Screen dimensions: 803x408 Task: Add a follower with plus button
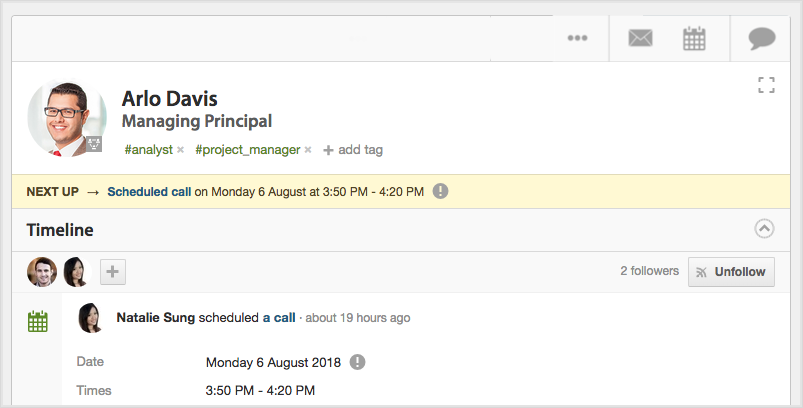tap(113, 271)
